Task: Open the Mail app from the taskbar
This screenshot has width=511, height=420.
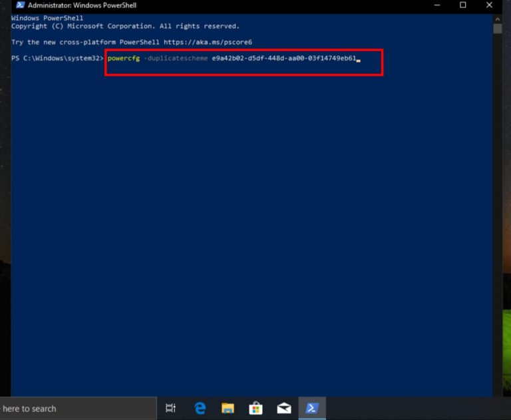Action: tap(284, 408)
